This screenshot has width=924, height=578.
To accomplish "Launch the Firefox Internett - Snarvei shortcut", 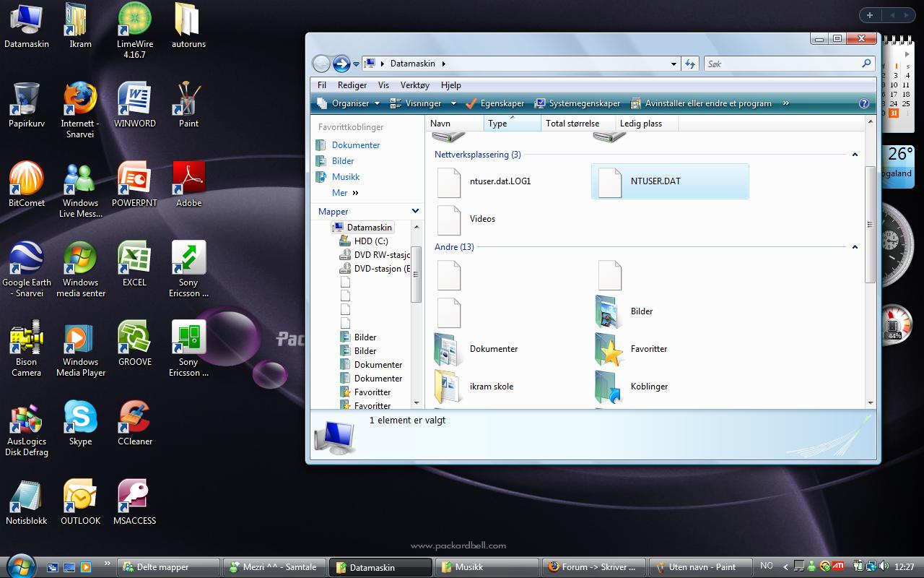I will 80,111.
